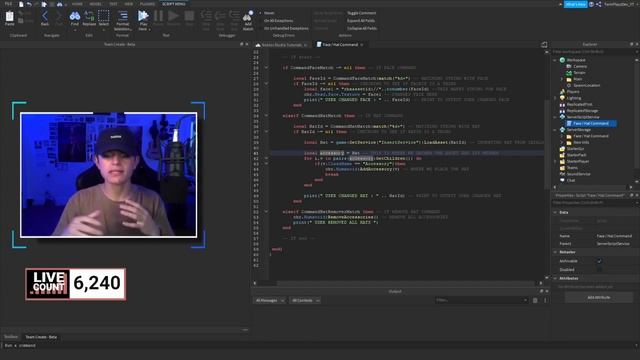
Task: Switch to the PLUGINS ribbon tab
Action: tap(147, 4)
